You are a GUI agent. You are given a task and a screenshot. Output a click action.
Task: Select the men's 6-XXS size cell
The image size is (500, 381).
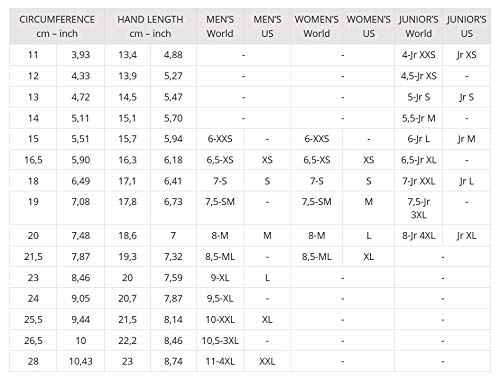220,139
